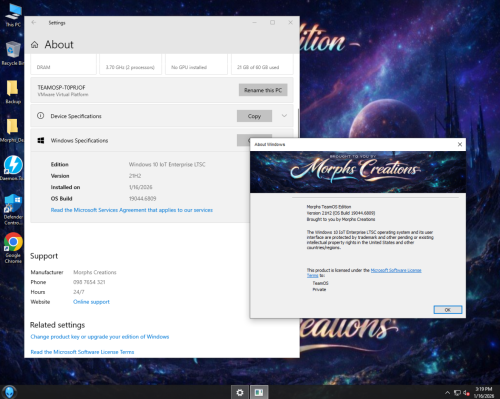Open the Backup folder on desktop
The width and height of the screenshot is (500, 399).
point(13,92)
